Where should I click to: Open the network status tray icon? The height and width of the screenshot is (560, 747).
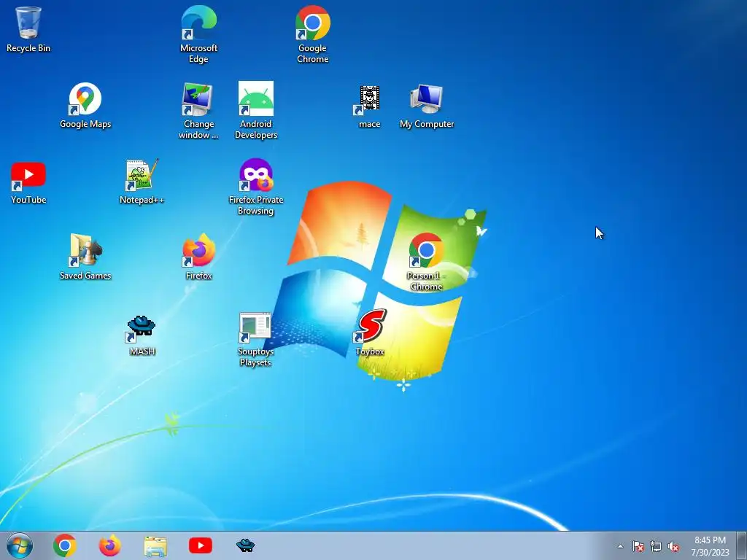coord(656,546)
